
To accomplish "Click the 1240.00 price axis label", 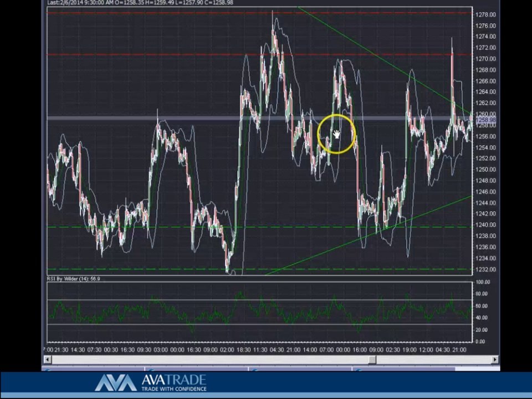I will tap(486, 225).
